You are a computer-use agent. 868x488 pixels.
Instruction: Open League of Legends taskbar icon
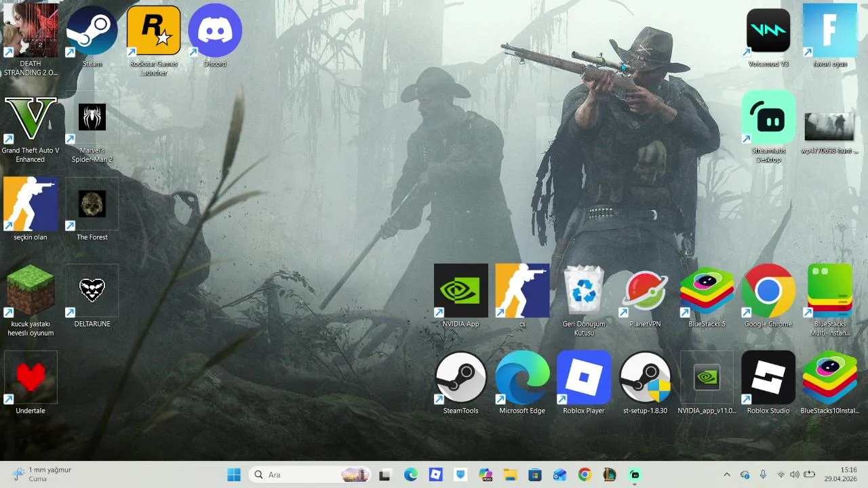(610, 474)
